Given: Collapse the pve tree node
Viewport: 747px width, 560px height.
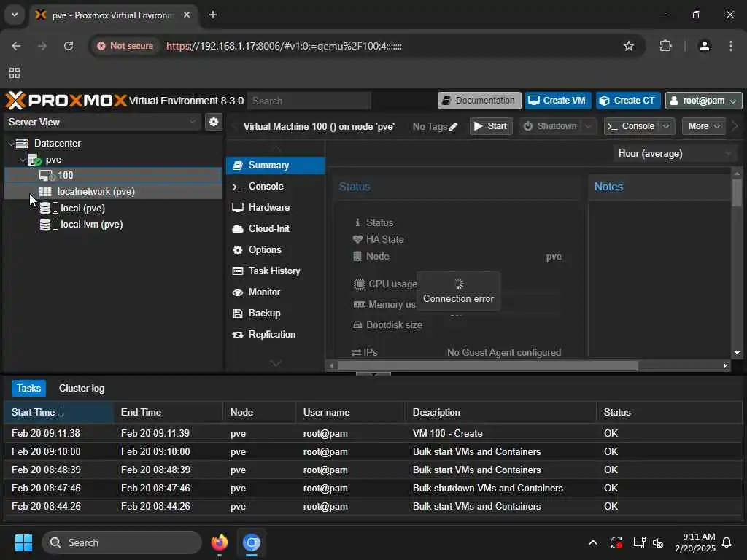Looking at the screenshot, I should pos(23,160).
